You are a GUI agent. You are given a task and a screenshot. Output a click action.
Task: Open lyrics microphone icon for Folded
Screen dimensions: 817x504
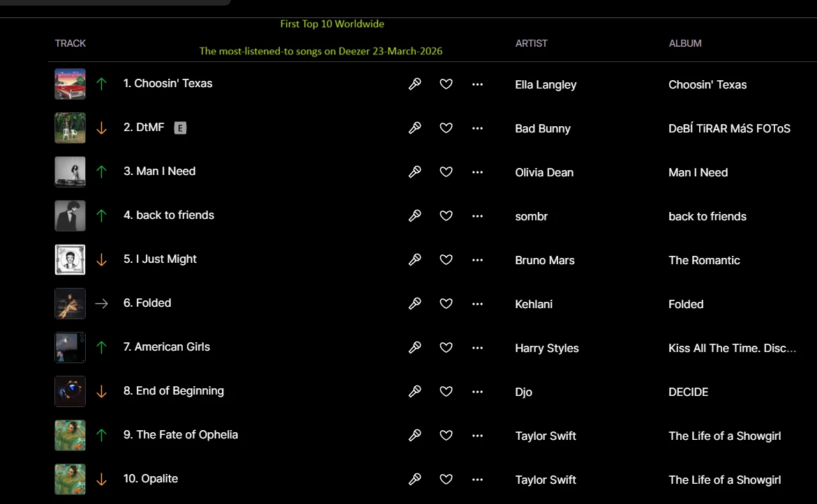point(414,303)
